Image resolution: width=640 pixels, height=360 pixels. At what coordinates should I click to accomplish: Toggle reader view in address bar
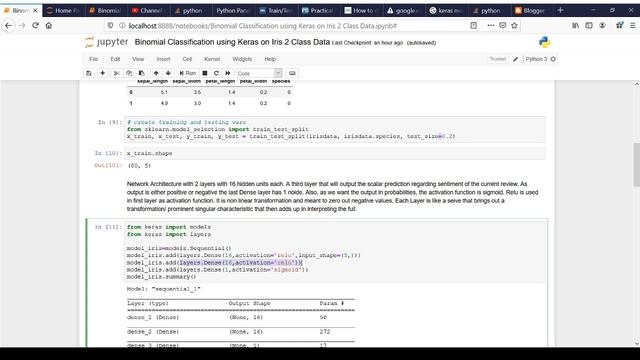[x=473, y=25]
